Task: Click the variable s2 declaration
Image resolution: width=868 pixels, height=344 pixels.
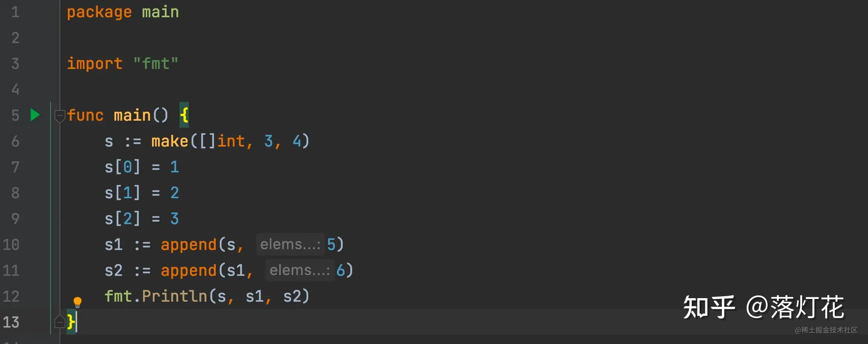Action: click(x=114, y=270)
